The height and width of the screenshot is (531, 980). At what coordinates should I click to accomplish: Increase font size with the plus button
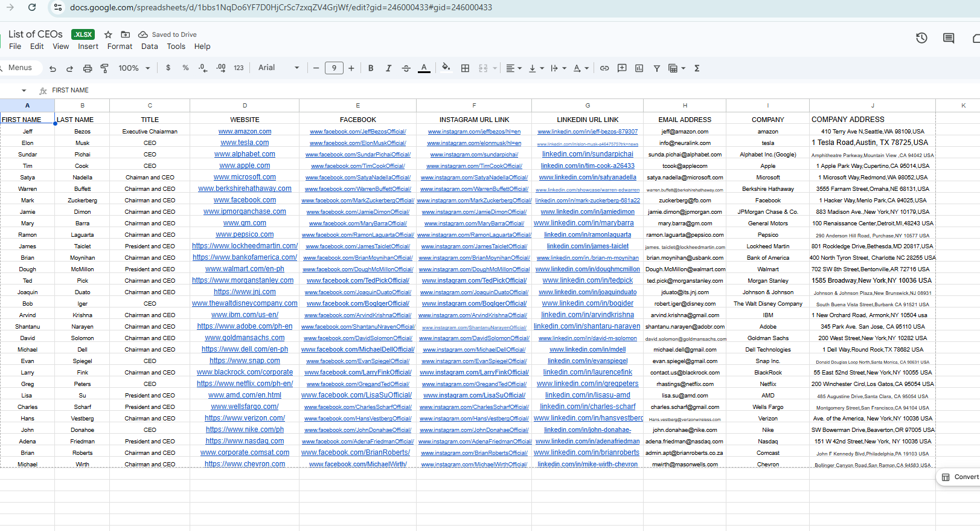pyautogui.click(x=351, y=68)
